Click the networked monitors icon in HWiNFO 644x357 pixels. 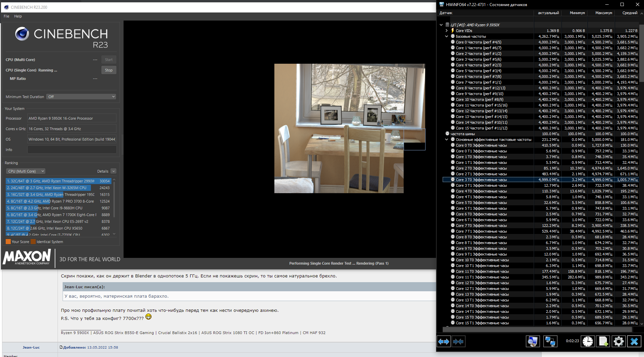[550, 341]
